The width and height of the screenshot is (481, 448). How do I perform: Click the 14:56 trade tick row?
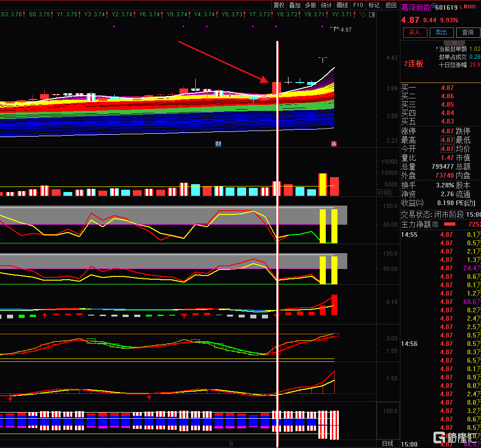coord(441,344)
